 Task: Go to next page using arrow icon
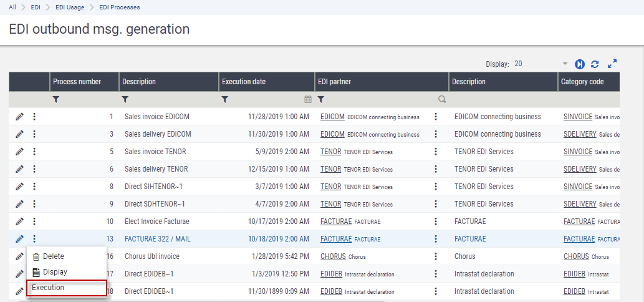[580, 64]
